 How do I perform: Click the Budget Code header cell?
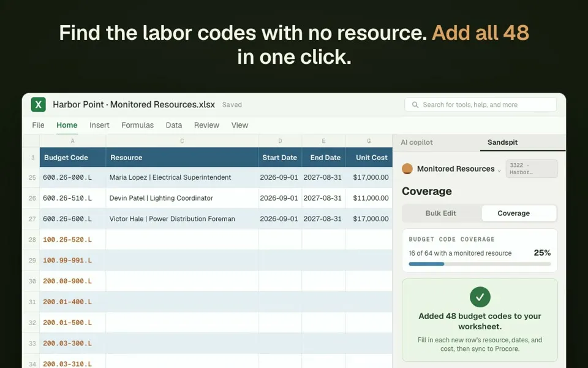[73, 158]
